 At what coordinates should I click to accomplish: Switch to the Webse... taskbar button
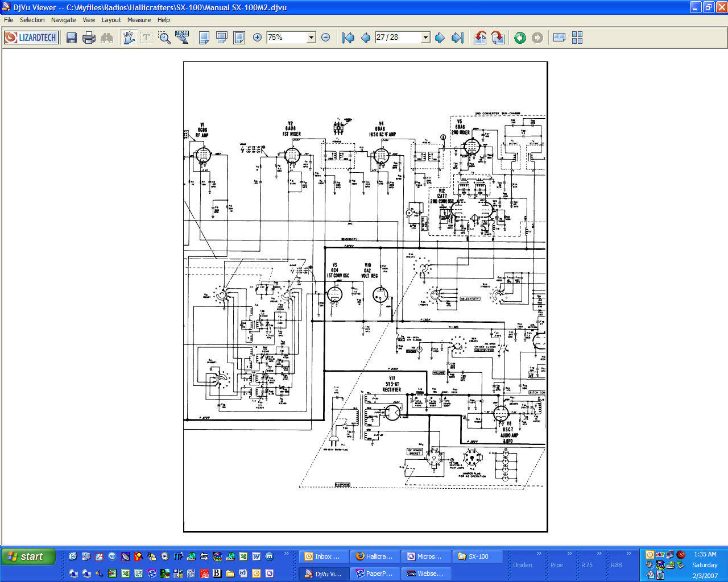pos(425,573)
